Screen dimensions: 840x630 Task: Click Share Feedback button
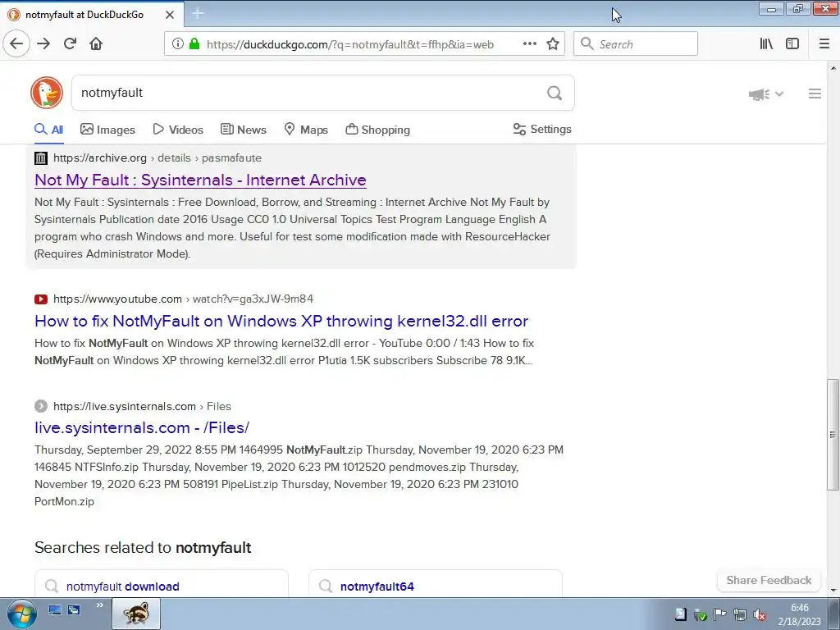(x=769, y=580)
